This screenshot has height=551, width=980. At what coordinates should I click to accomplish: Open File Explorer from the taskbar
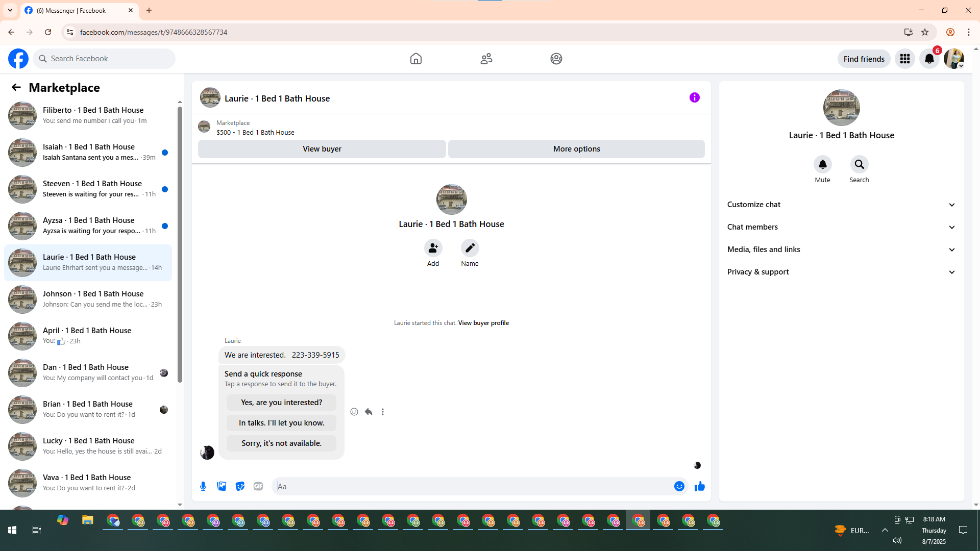tap(88, 520)
